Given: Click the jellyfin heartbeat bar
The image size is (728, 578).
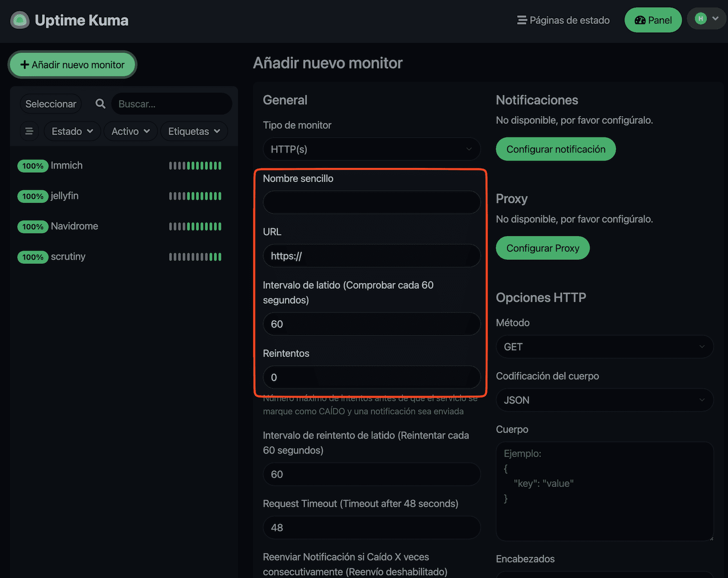Looking at the screenshot, I should click(195, 196).
